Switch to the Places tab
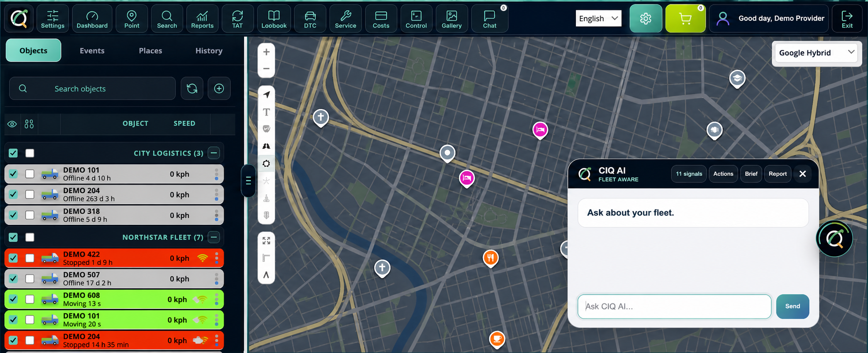This screenshot has height=353, width=868. tap(150, 50)
